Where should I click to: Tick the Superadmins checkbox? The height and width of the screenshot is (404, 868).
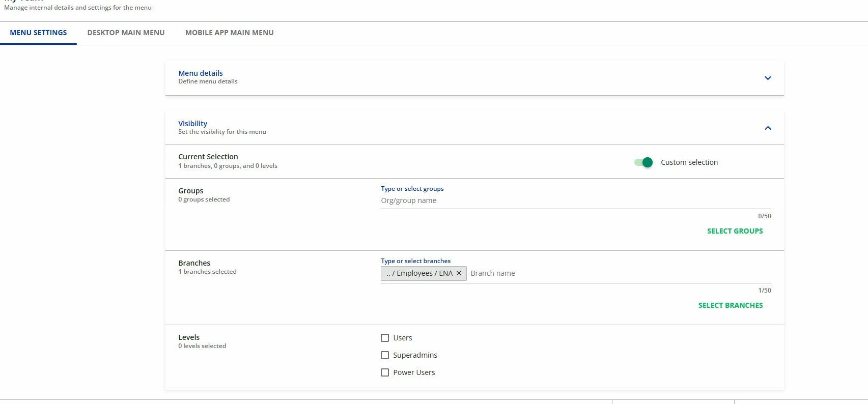(x=385, y=355)
